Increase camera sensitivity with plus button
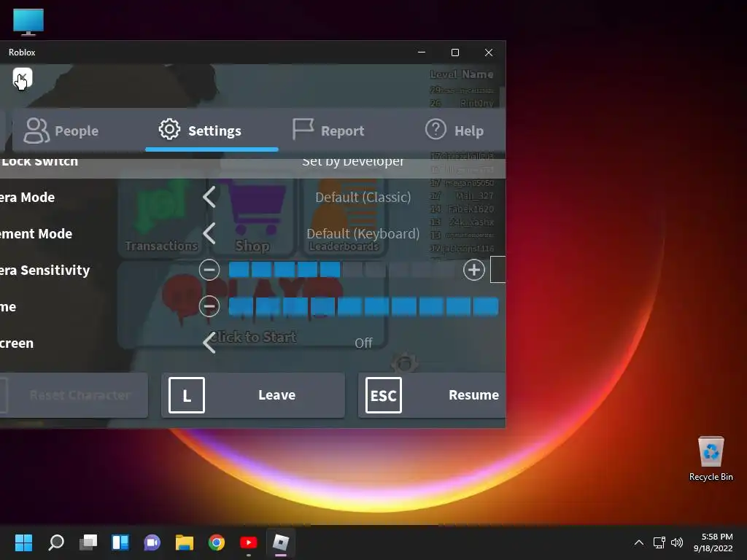The image size is (747, 560). coord(474,270)
